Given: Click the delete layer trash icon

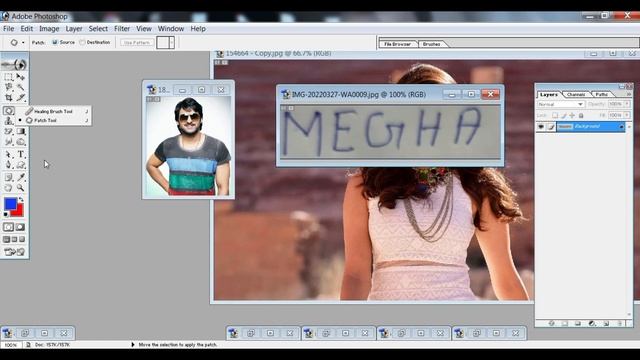Looking at the screenshot, I should click(620, 323).
